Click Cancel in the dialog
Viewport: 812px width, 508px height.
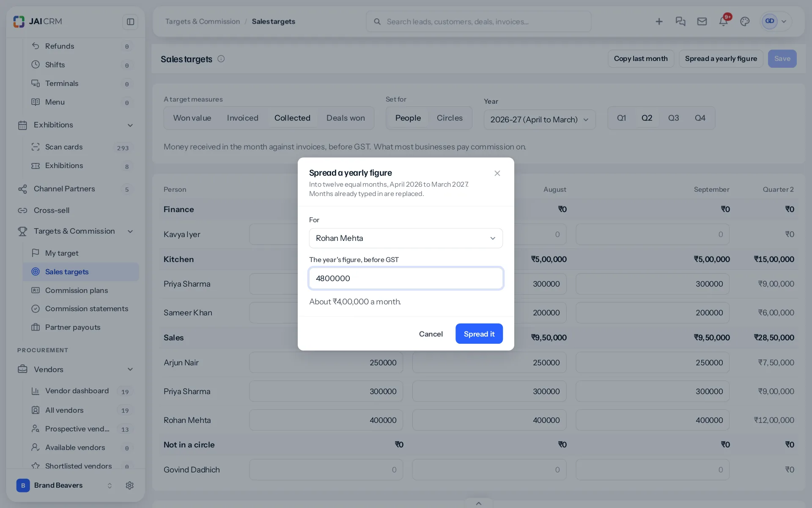431,334
